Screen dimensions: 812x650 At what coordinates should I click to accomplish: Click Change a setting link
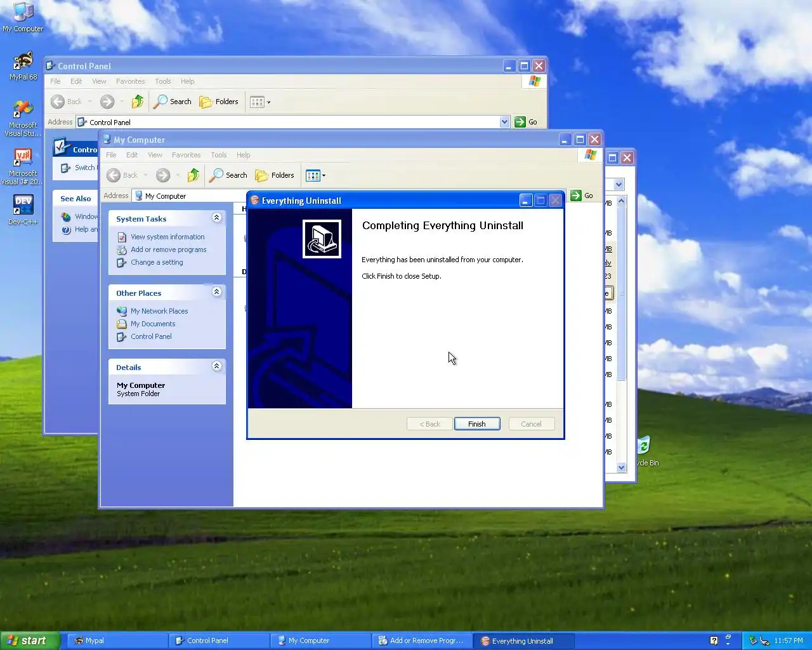157,262
